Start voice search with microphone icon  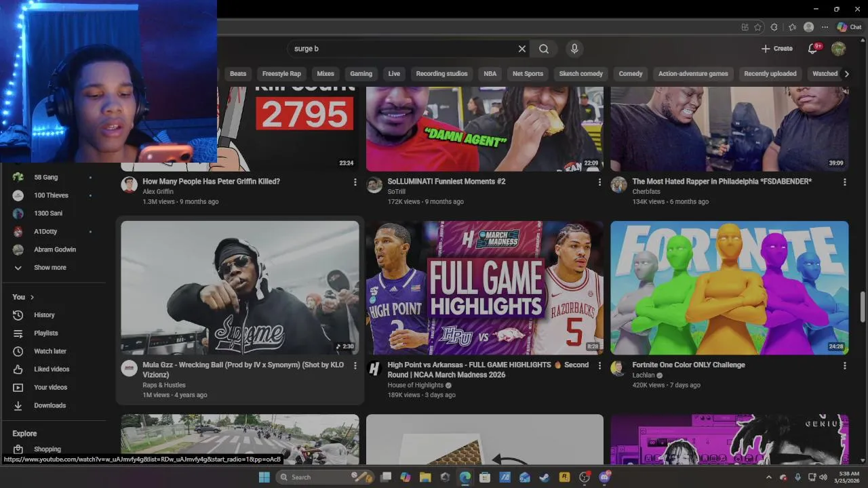pos(574,49)
